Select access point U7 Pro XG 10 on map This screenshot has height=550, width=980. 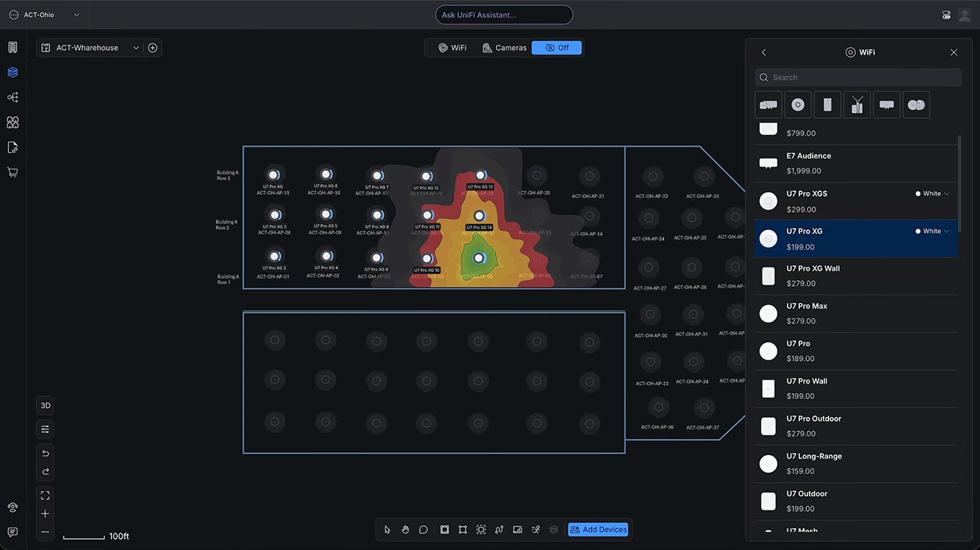pyautogui.click(x=428, y=259)
